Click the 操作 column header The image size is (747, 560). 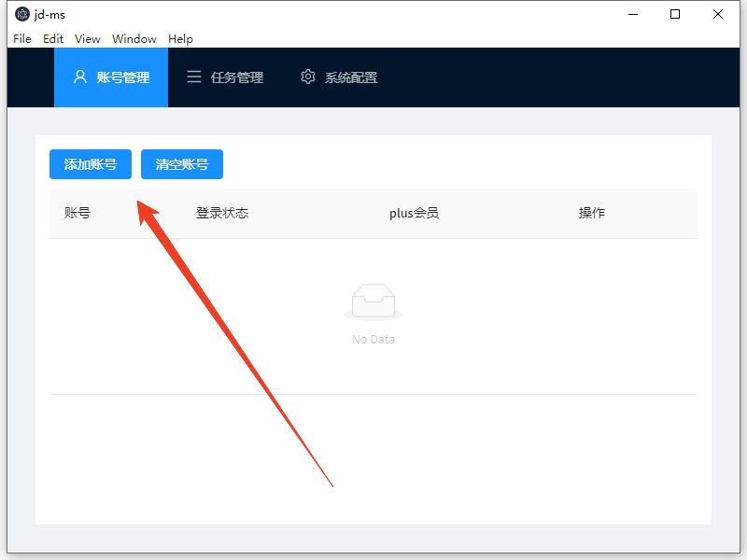click(592, 213)
